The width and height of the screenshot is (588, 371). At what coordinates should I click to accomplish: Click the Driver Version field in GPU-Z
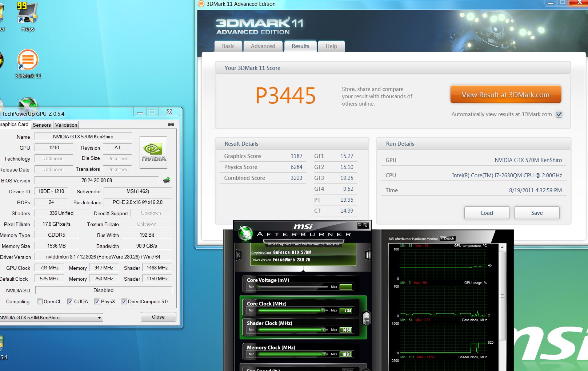click(x=103, y=257)
